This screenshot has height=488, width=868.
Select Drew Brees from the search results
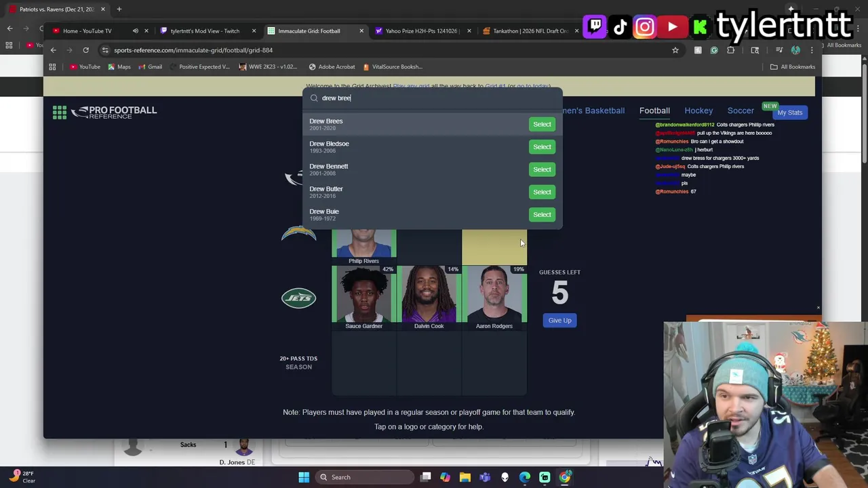pos(542,124)
